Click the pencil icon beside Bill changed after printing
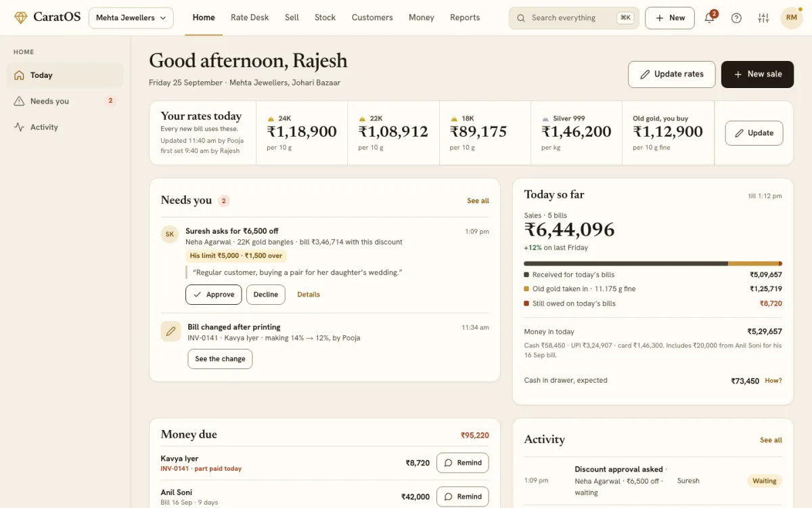Viewport: 812px width, 508px height. pyautogui.click(x=171, y=331)
